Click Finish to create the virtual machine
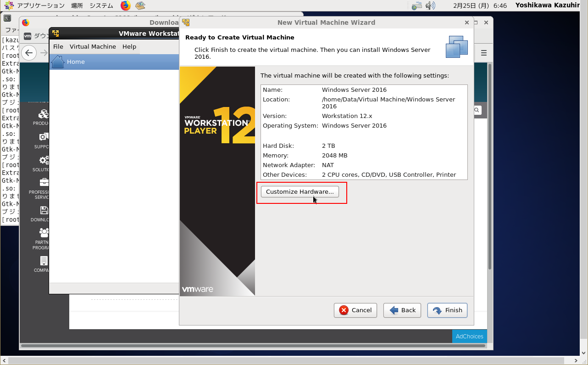The height and width of the screenshot is (365, 588). pos(447,310)
